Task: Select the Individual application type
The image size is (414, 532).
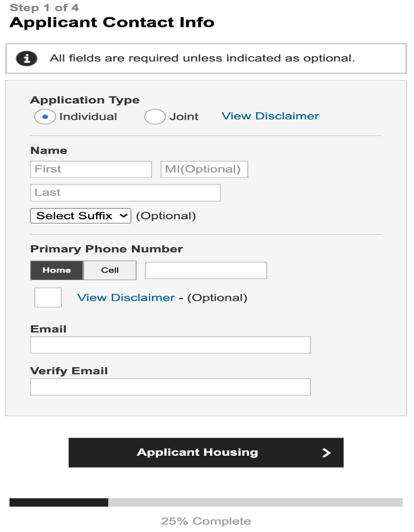Action: [x=45, y=116]
